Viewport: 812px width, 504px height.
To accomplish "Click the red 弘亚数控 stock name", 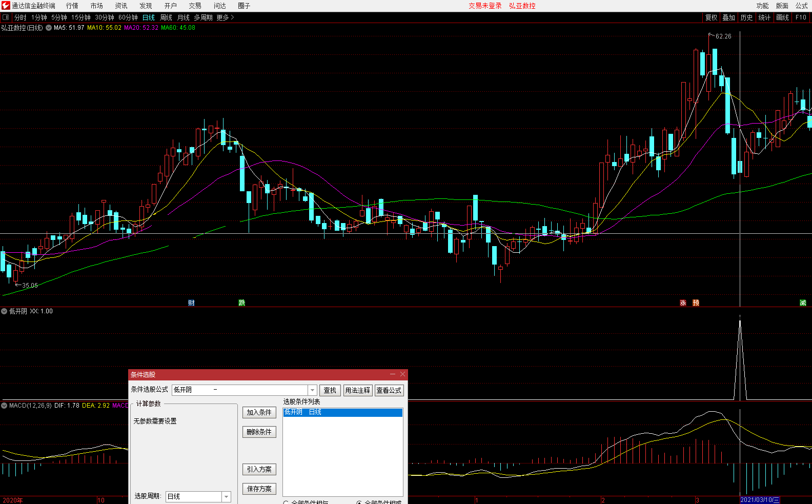I will pyautogui.click(x=522, y=6).
